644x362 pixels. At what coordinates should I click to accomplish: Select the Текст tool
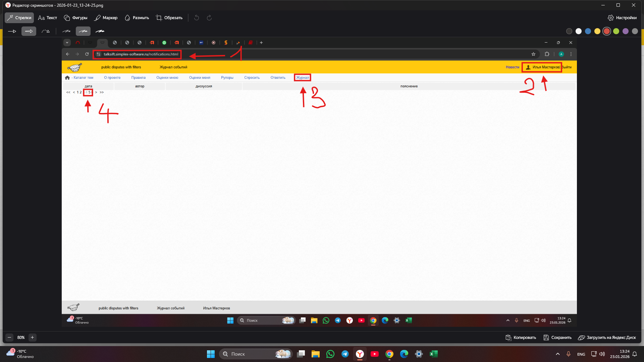[x=47, y=18]
